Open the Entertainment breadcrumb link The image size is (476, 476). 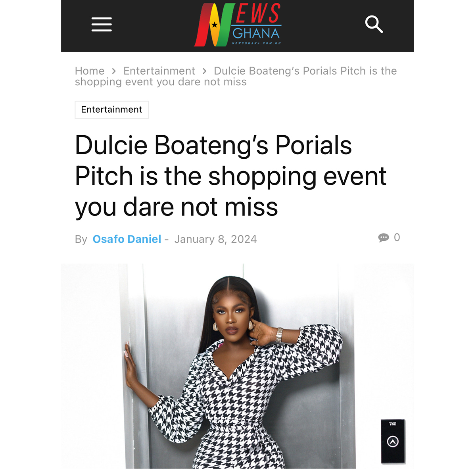point(159,71)
